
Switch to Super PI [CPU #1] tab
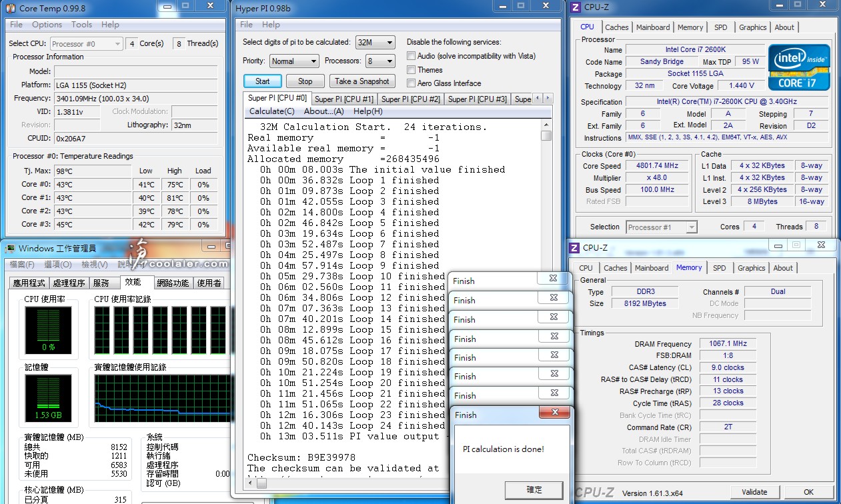344,99
